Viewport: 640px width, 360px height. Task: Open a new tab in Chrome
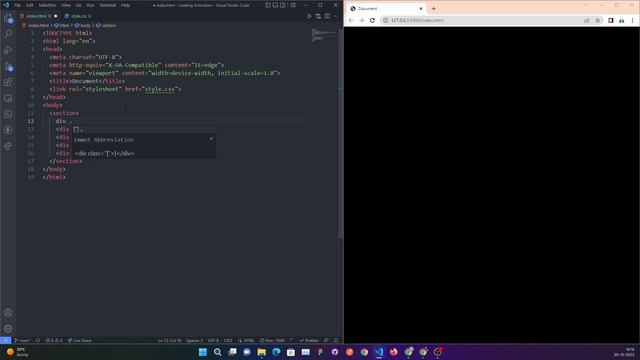[x=433, y=8]
